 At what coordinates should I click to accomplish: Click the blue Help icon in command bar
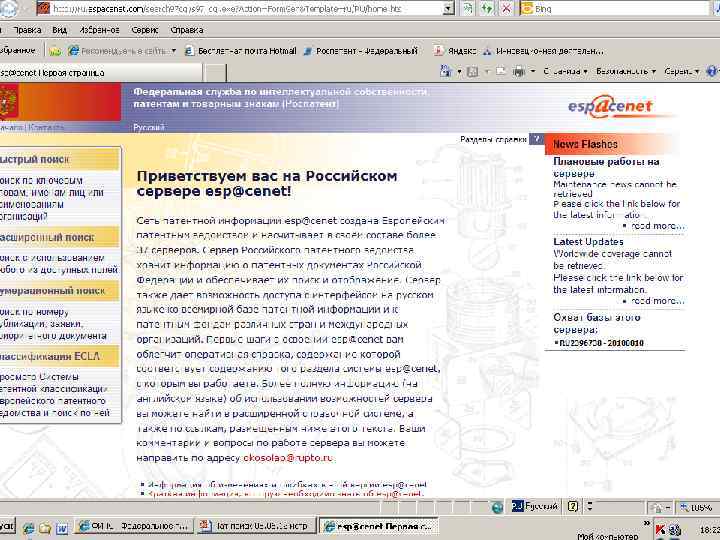[712, 71]
